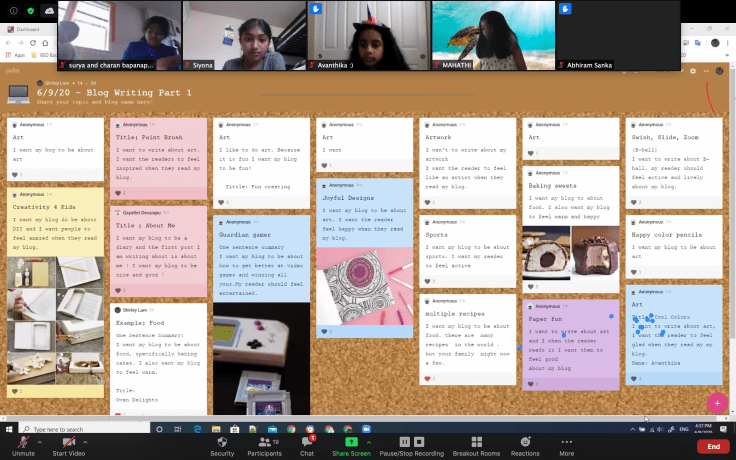The image size is (736, 460).
Task: Like the 'Baking sweets' post heart
Action: (x=532, y=285)
